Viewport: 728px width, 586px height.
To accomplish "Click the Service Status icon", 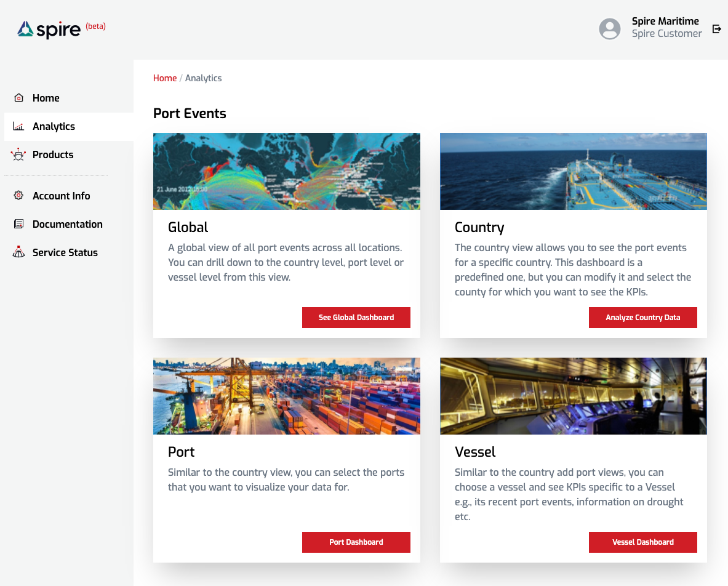I will click(18, 252).
